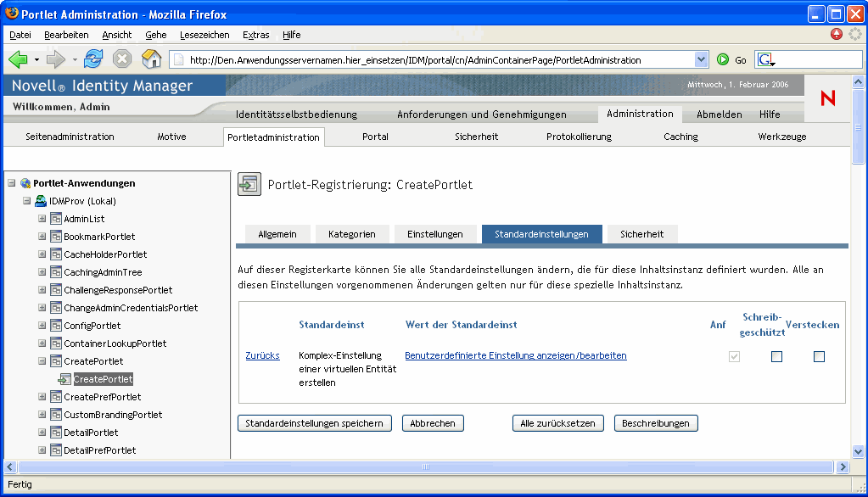Collapse the Portlet-Anwendungen root node
Screen dimensions: 868x497
click(12, 182)
